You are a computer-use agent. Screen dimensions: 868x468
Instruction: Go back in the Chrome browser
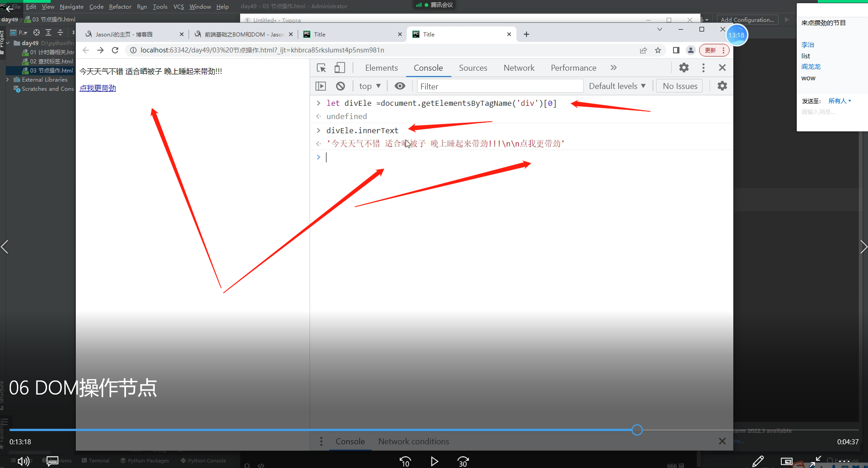(86, 50)
